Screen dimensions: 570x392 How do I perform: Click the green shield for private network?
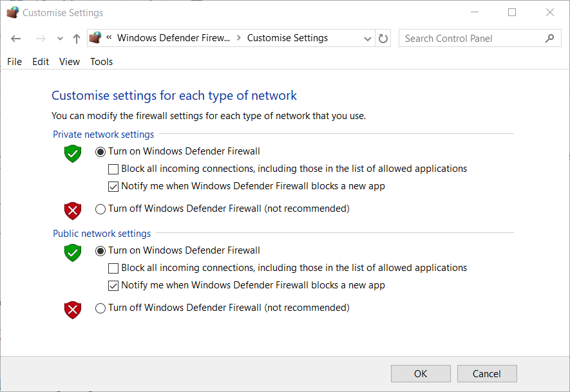pos(71,153)
